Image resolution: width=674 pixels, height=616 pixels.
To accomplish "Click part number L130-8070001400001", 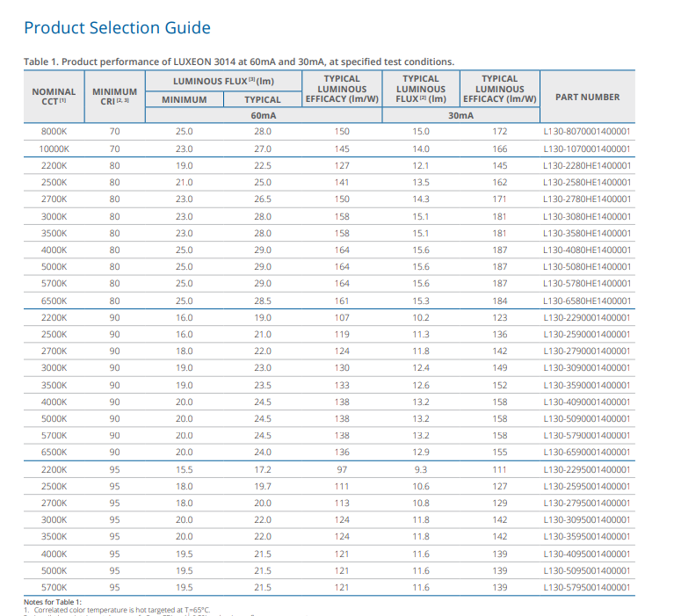I will (587, 132).
